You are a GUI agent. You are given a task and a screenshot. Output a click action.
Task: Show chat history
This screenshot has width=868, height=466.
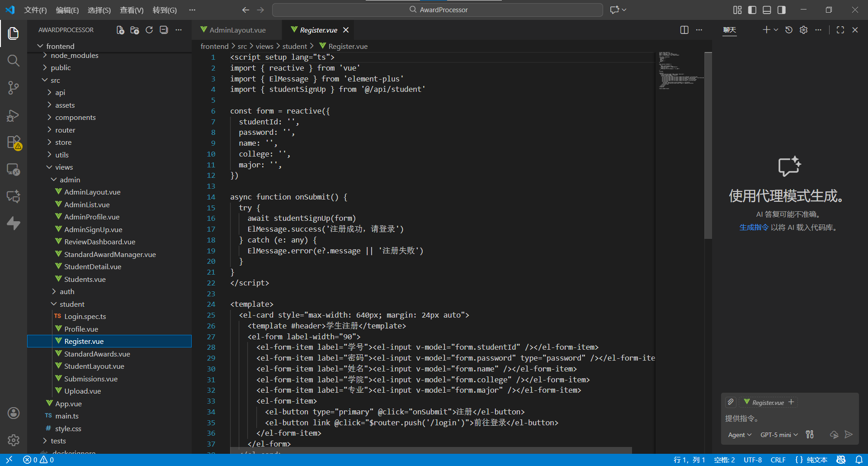click(x=789, y=30)
